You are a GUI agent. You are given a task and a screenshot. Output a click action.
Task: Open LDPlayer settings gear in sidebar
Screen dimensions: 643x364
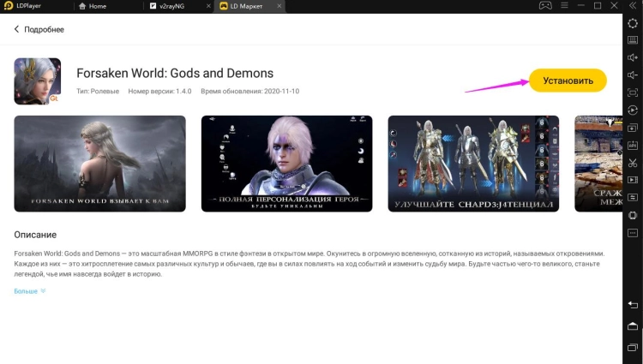(633, 23)
